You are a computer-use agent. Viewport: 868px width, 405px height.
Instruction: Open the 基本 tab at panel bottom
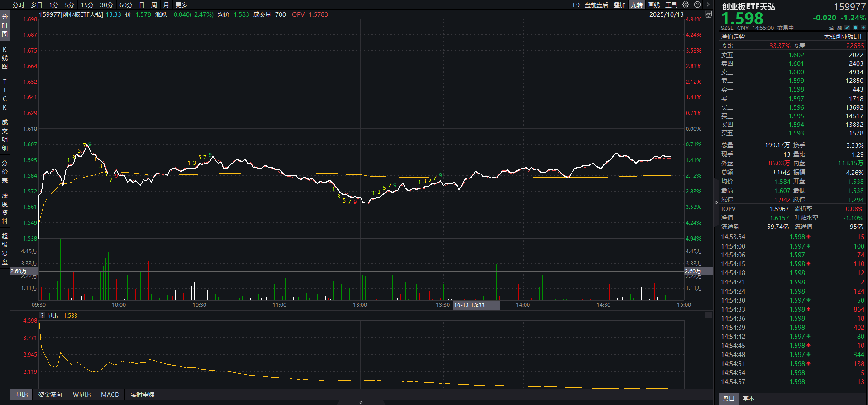tap(749, 399)
